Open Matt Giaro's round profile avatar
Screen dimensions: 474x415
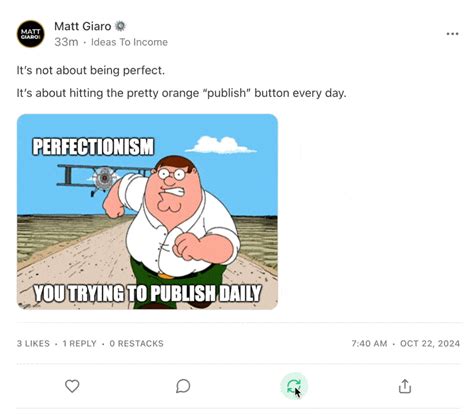click(31, 34)
